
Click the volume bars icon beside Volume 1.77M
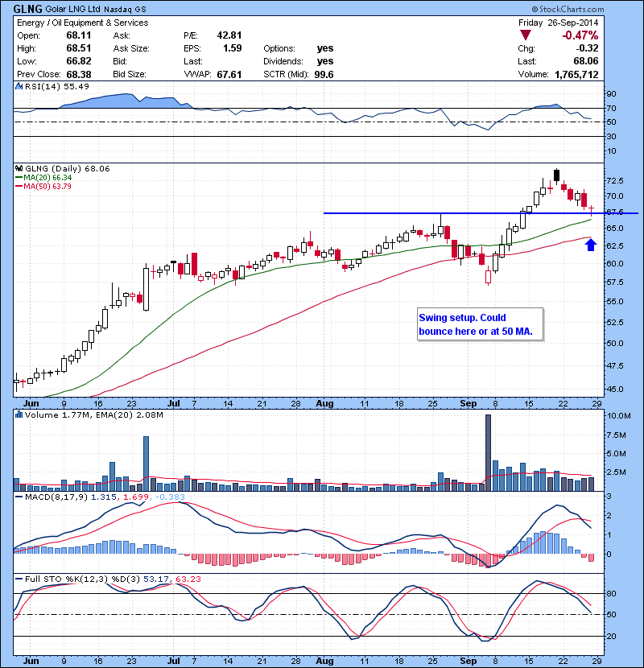[19, 414]
